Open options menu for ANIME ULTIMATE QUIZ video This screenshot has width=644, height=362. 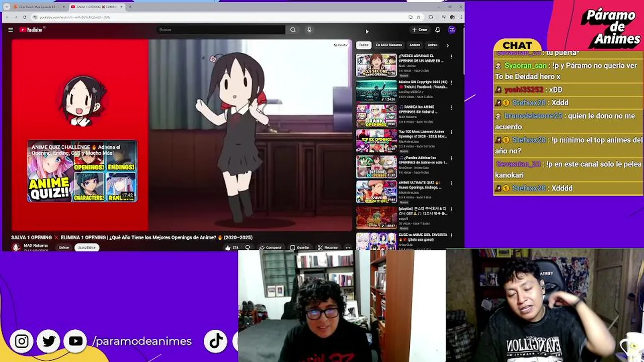pos(451,184)
